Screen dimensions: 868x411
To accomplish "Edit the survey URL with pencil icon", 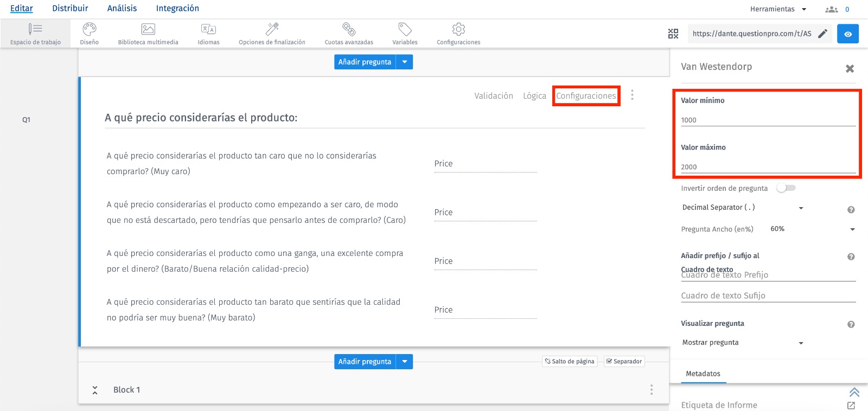I will point(822,34).
